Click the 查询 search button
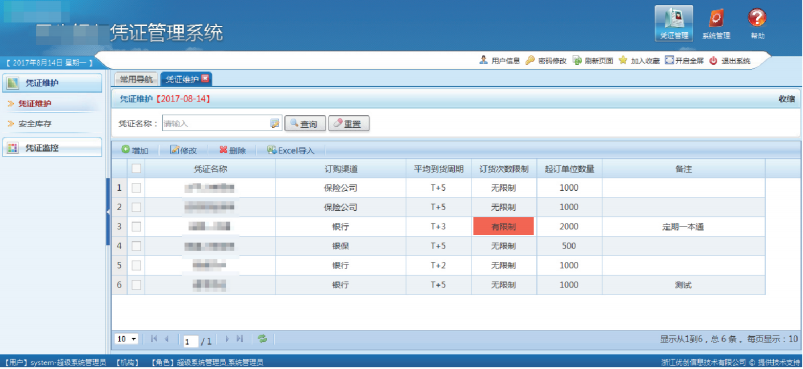 tap(305, 123)
